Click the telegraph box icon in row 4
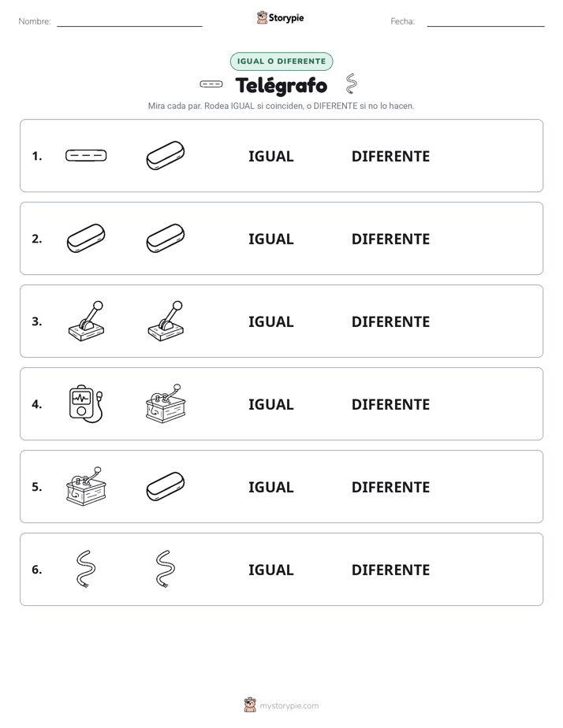 click(x=166, y=403)
